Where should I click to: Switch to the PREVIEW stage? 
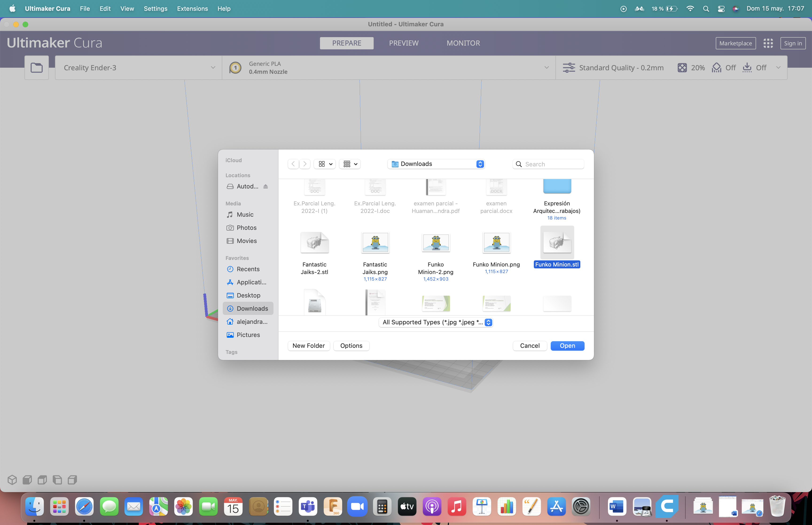(404, 43)
